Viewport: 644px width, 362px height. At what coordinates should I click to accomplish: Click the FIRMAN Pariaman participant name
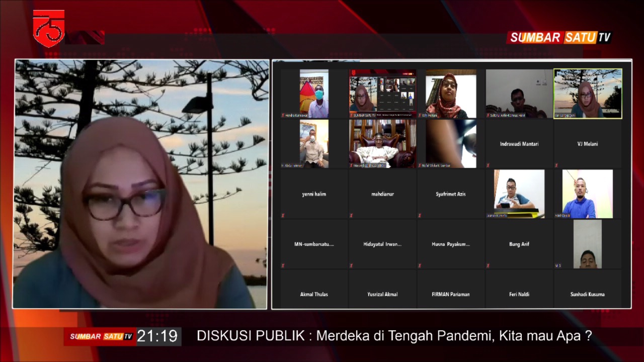[451, 295]
